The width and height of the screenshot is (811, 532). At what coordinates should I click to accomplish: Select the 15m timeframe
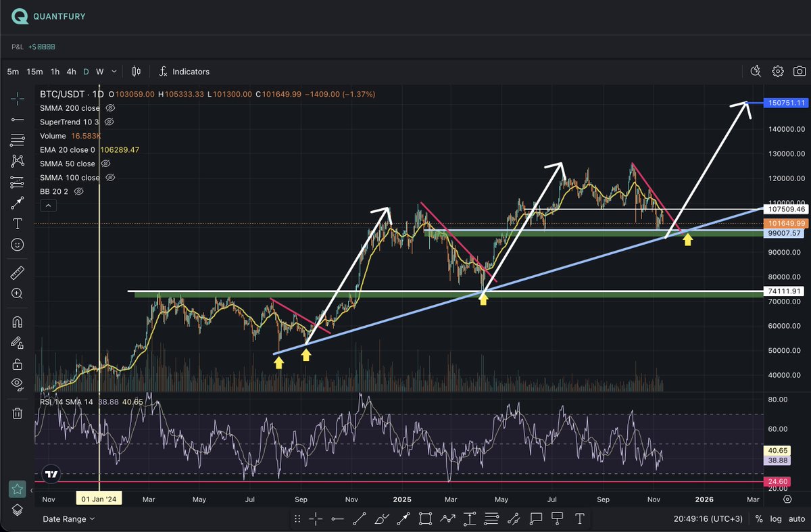pyautogui.click(x=34, y=72)
